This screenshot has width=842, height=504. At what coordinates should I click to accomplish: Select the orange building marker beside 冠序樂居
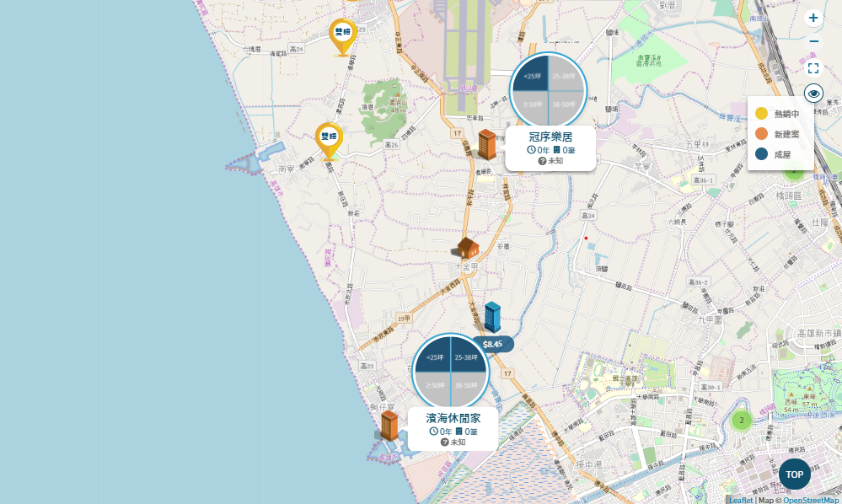point(486,144)
